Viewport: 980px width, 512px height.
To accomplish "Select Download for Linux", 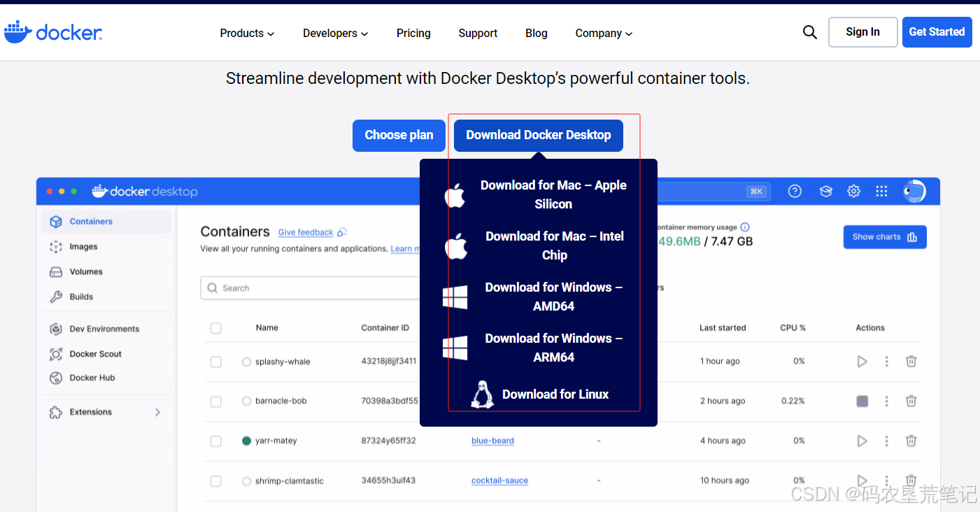I will (x=555, y=394).
